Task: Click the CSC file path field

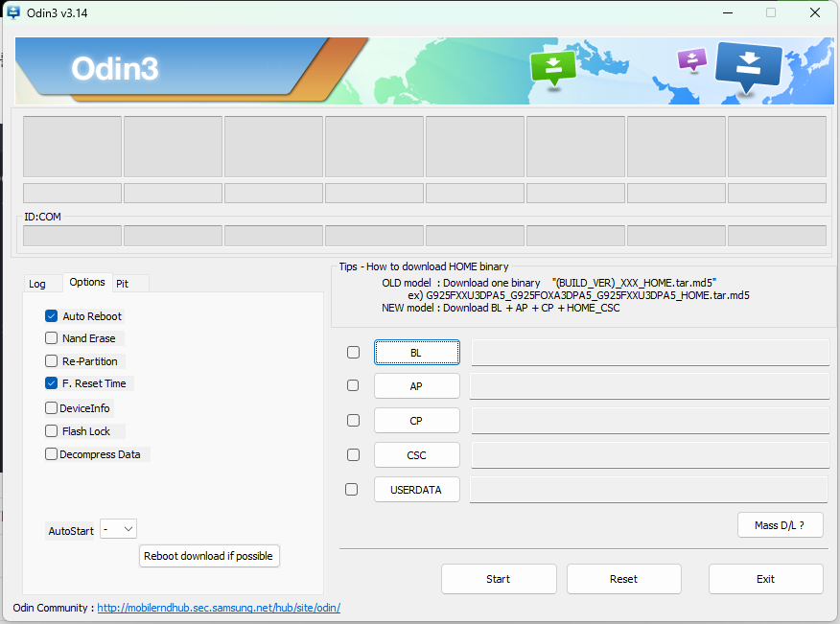Action: pos(650,455)
